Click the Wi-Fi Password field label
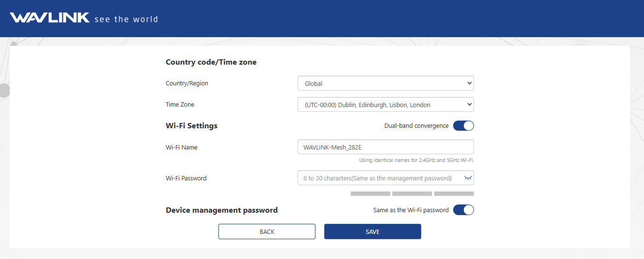Screen dimensions: 644x259 point(186,178)
